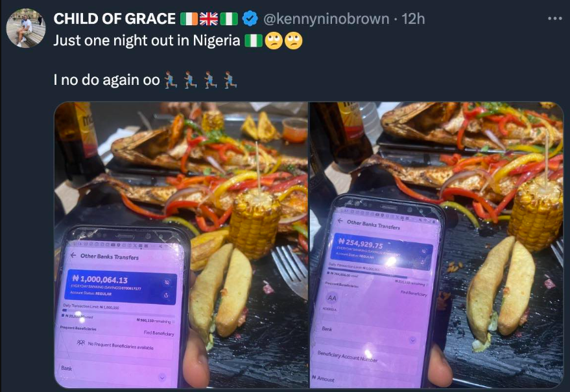Tap the back arrow on left phone
Screen dimensions: 570x392
pyautogui.click(x=73, y=255)
